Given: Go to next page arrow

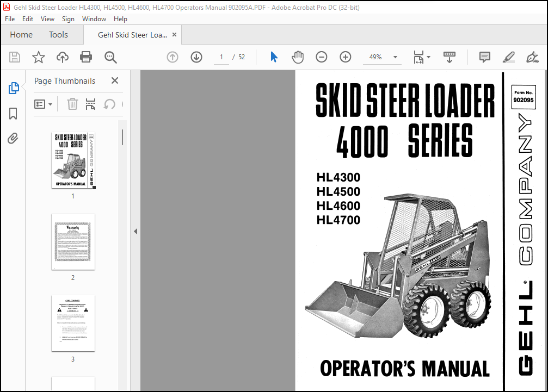Looking at the screenshot, I should (196, 57).
